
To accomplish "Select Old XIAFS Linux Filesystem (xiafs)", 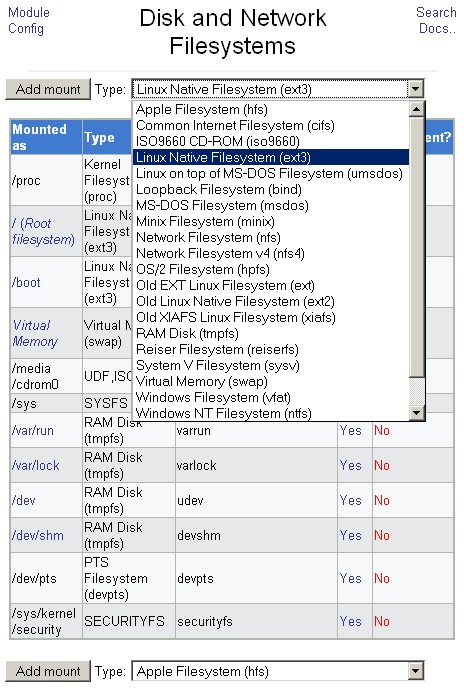I will pos(271,317).
